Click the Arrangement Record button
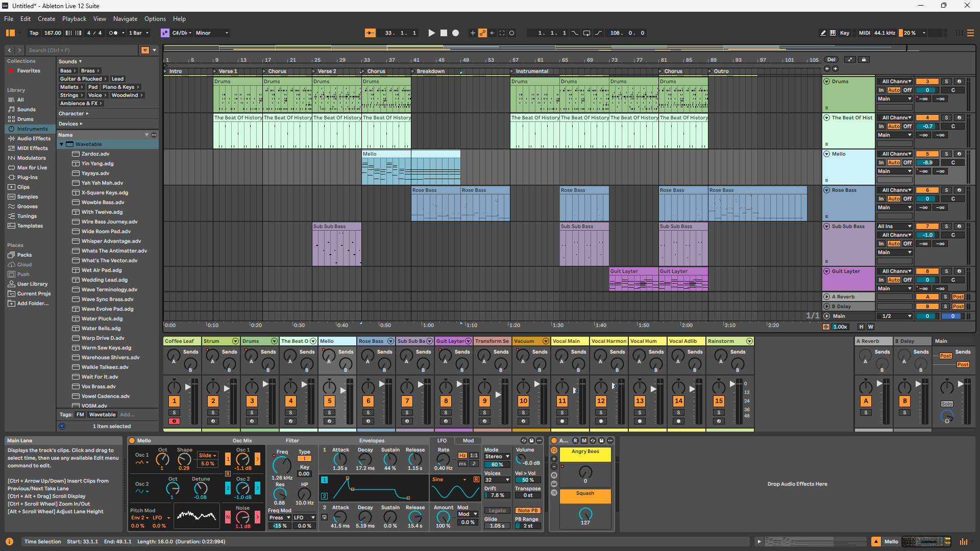Viewport: 980px width, 551px height. pos(456,33)
